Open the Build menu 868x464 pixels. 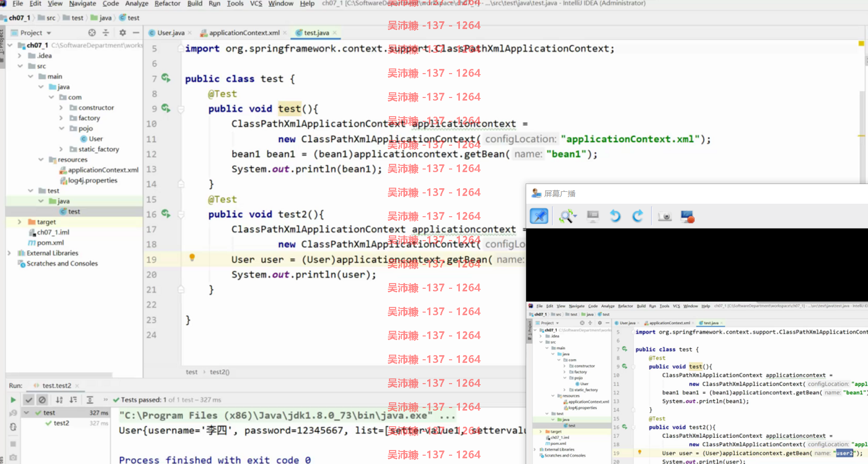coord(195,4)
